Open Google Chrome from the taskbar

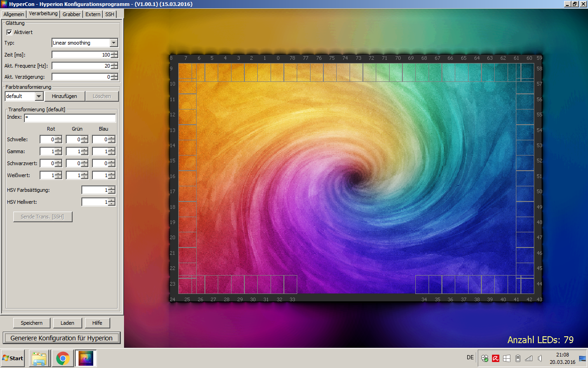tap(62, 358)
